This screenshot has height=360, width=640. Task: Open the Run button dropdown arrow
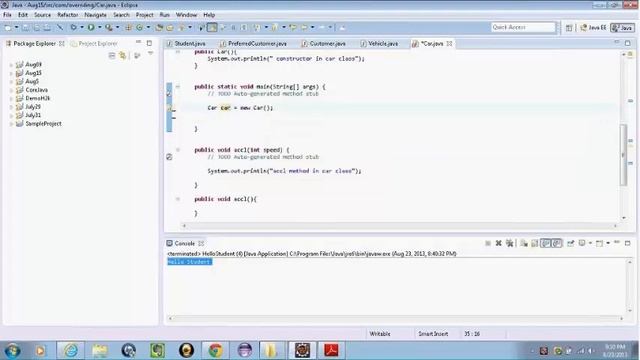[x=99, y=27]
